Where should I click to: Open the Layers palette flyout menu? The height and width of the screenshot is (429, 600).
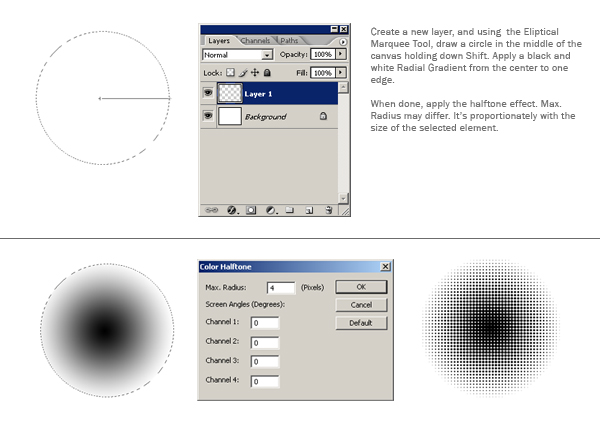[x=343, y=42]
